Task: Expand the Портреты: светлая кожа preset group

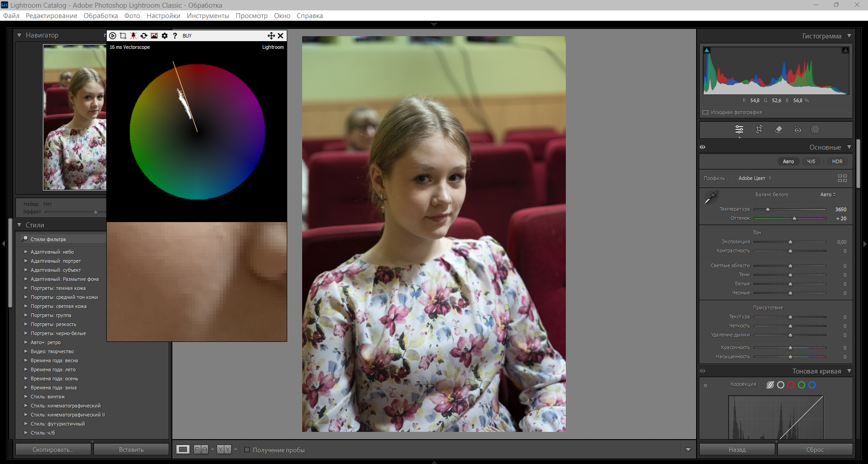Action: [x=26, y=306]
